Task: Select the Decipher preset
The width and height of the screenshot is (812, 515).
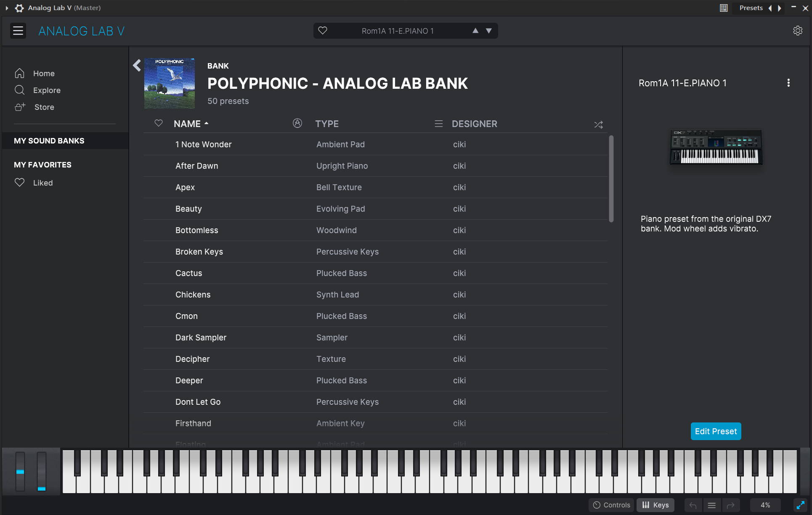Action: click(x=375, y=359)
